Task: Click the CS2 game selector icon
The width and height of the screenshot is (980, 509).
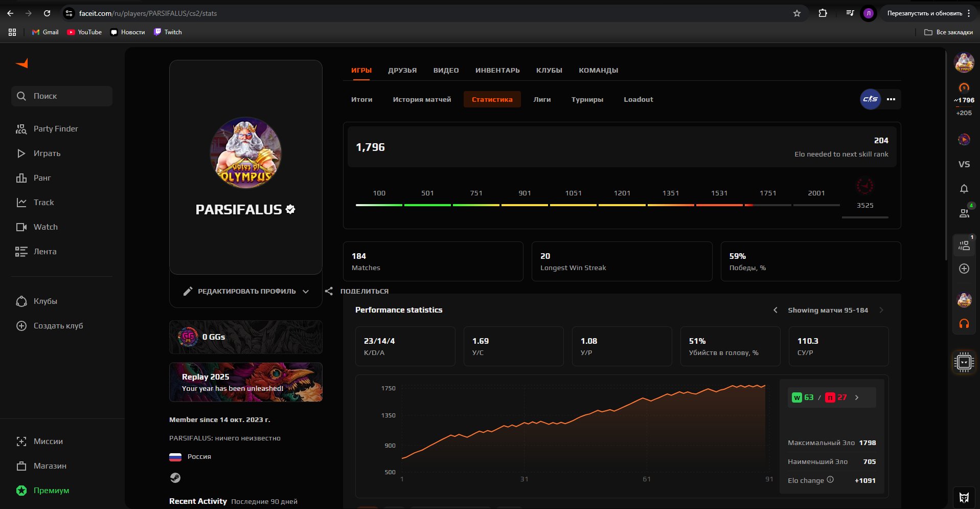Action: [x=870, y=99]
